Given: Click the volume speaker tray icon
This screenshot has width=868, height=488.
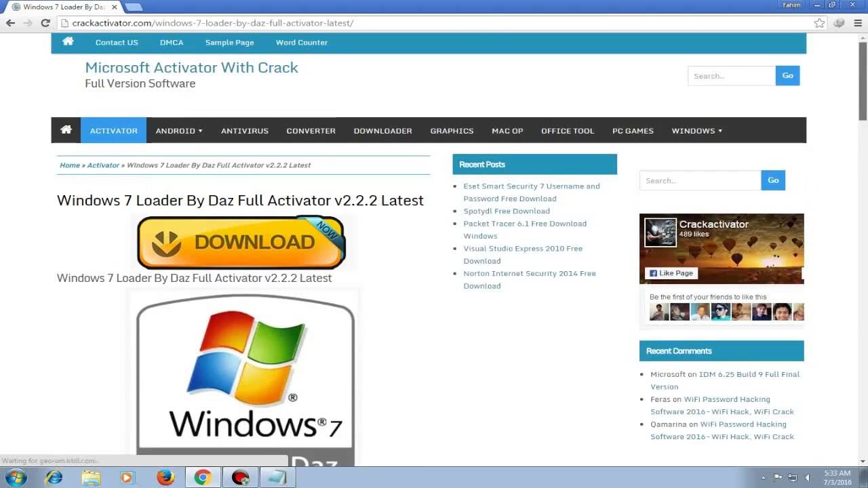Looking at the screenshot, I should (x=807, y=478).
